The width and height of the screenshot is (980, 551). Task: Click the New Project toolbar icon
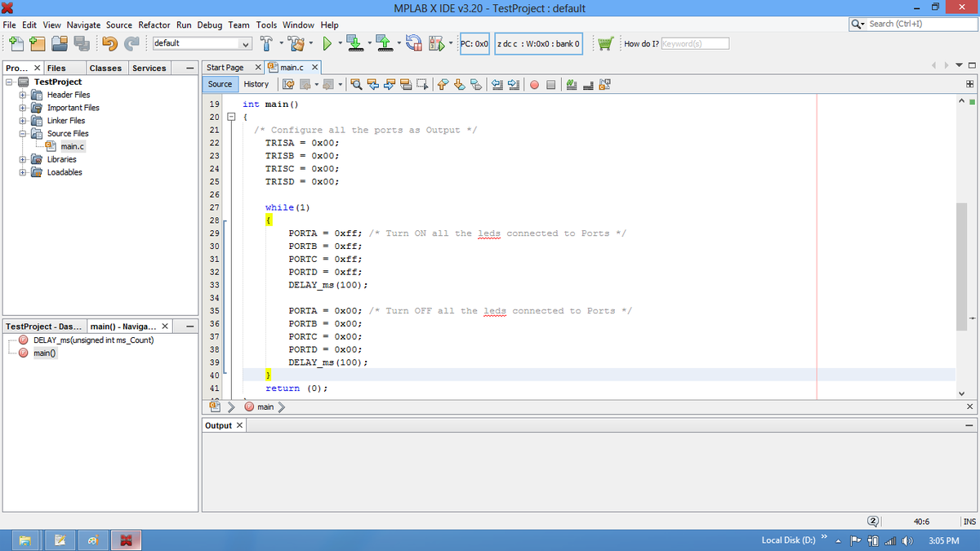coord(38,43)
